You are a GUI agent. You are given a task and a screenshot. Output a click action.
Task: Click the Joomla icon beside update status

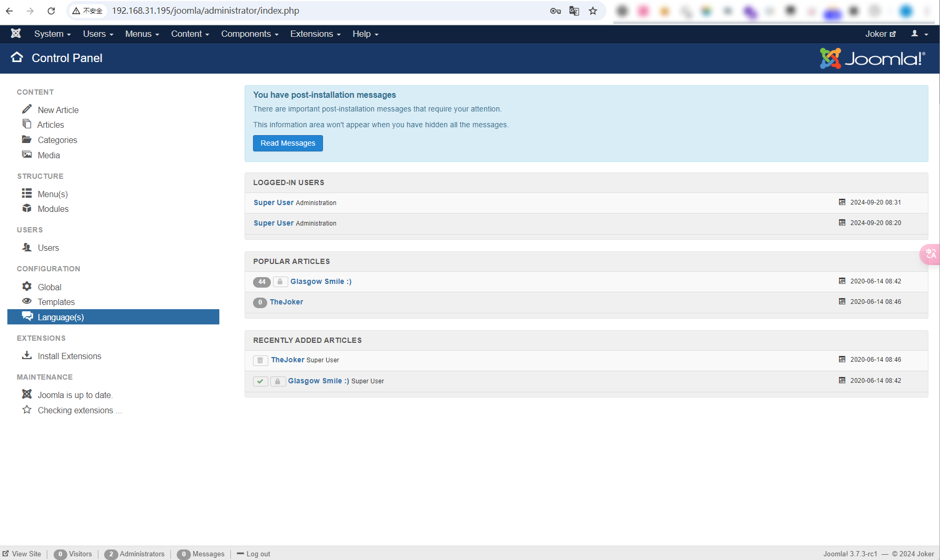click(27, 394)
